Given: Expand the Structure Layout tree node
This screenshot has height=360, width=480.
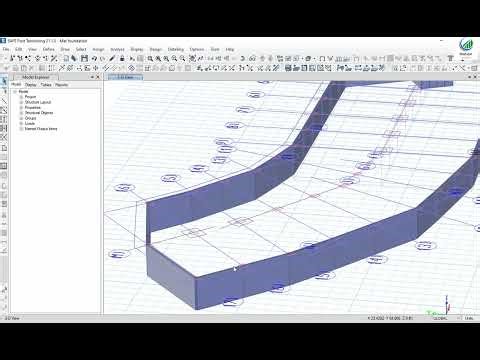Looking at the screenshot, I should click(x=21, y=102).
